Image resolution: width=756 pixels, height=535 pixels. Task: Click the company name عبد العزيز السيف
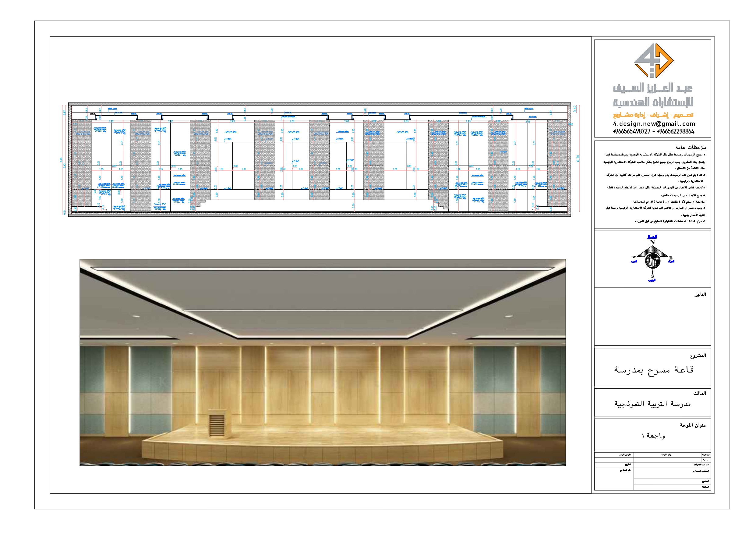click(x=652, y=88)
